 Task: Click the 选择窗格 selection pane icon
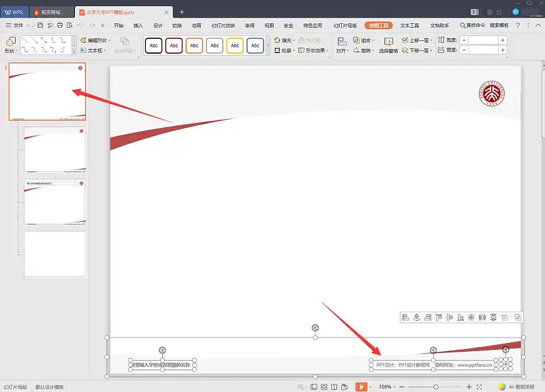coord(388,45)
